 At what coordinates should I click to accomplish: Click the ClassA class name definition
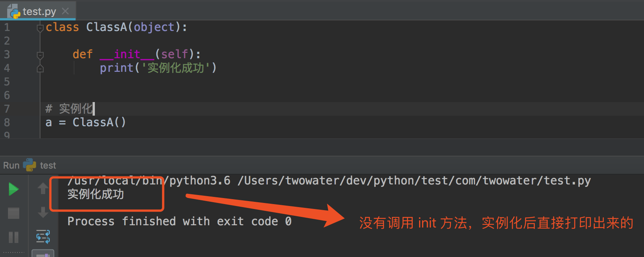coord(106,27)
